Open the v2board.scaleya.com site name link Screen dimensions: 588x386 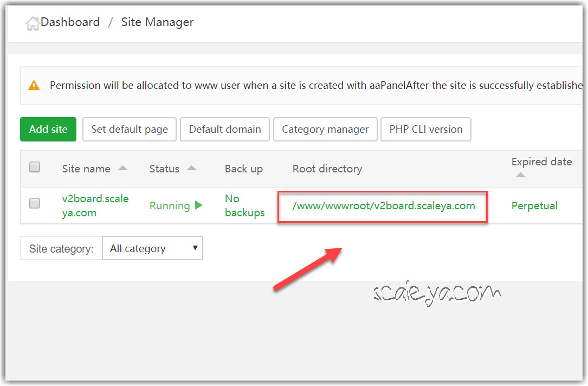[x=95, y=205]
